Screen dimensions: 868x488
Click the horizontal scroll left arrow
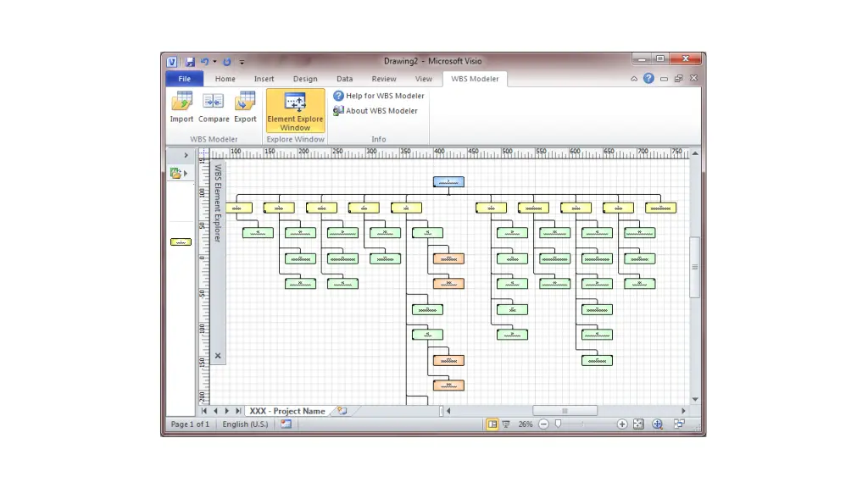[x=448, y=411]
